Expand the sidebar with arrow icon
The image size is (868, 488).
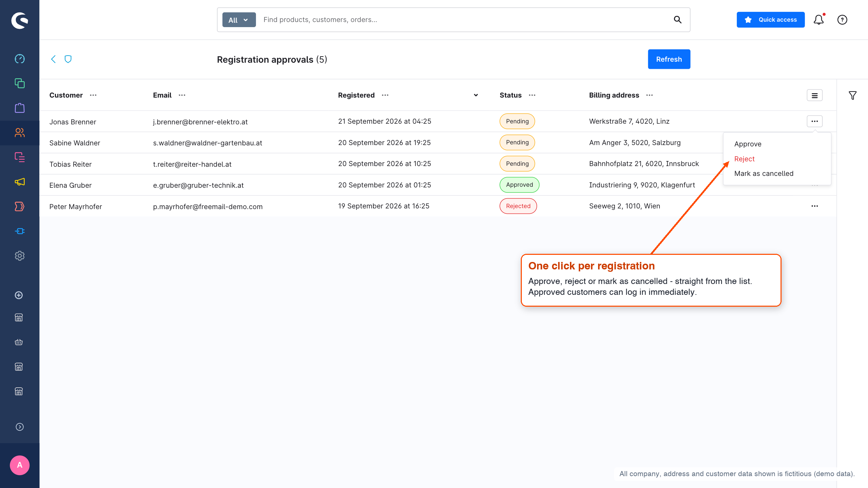coord(20,427)
